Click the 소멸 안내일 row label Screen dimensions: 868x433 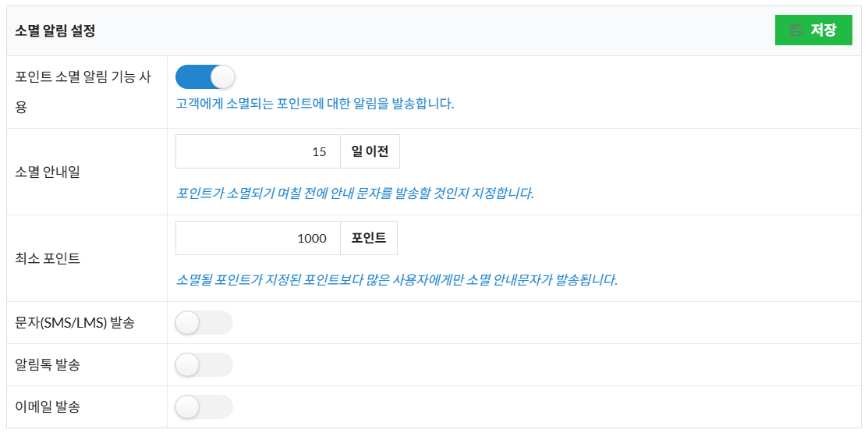[x=48, y=172]
